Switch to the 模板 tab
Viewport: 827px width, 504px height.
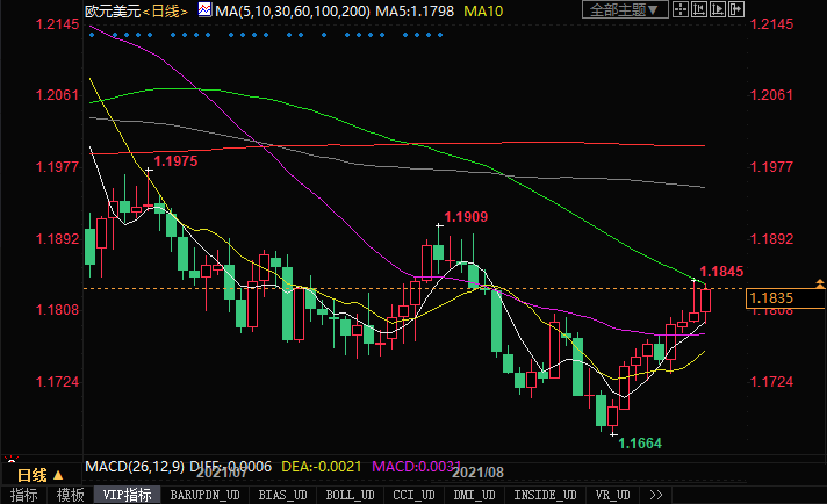point(70,495)
